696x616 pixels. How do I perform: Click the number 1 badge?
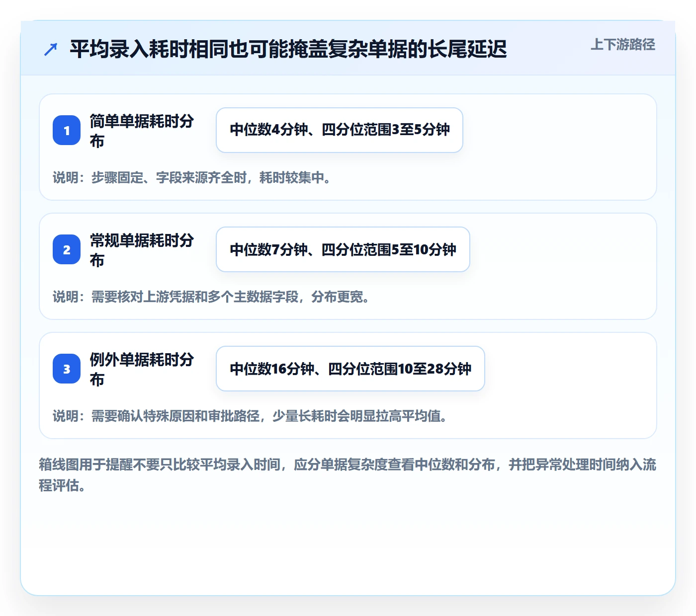click(67, 130)
